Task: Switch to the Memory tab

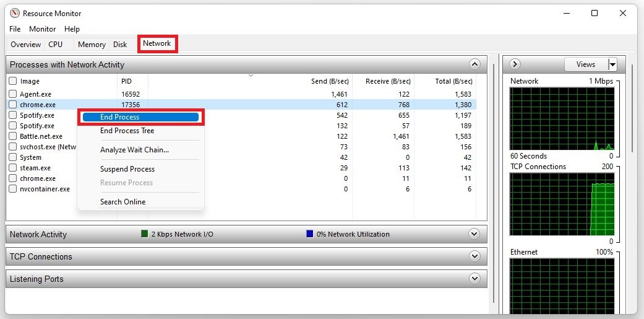Action: [92, 45]
